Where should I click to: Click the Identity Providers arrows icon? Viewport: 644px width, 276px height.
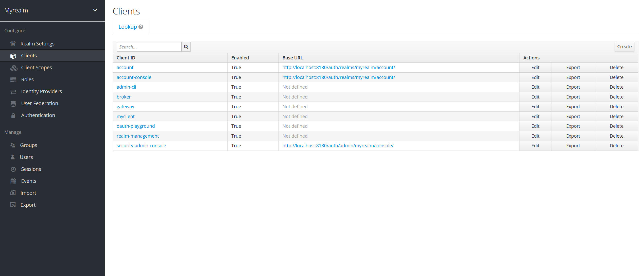click(x=13, y=92)
